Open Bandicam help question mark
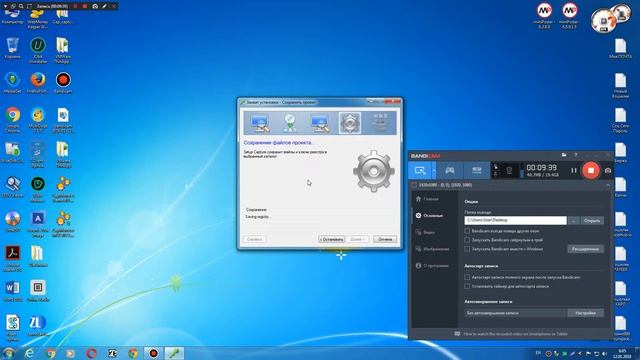Viewport: 640px width, 360px height. [x=576, y=155]
